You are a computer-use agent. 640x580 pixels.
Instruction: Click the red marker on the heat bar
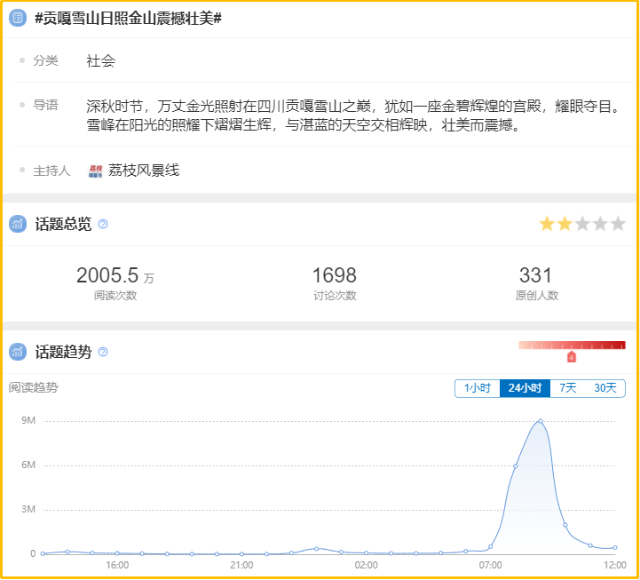(571, 356)
